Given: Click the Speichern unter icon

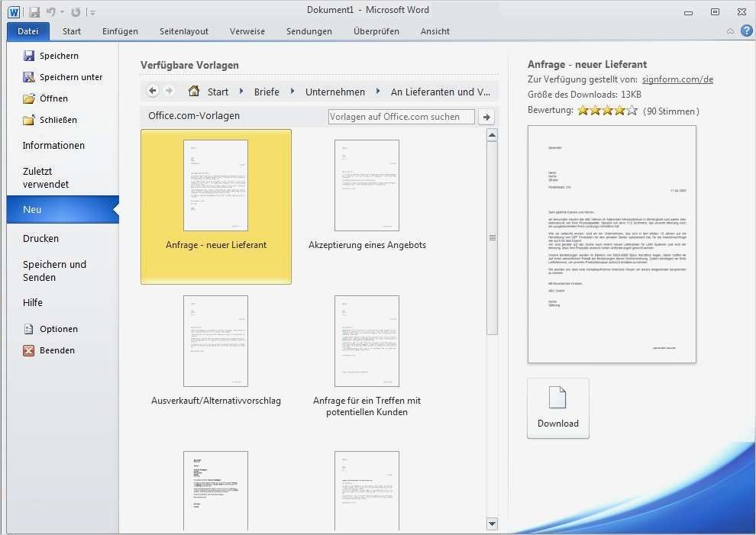Looking at the screenshot, I should coord(27,76).
